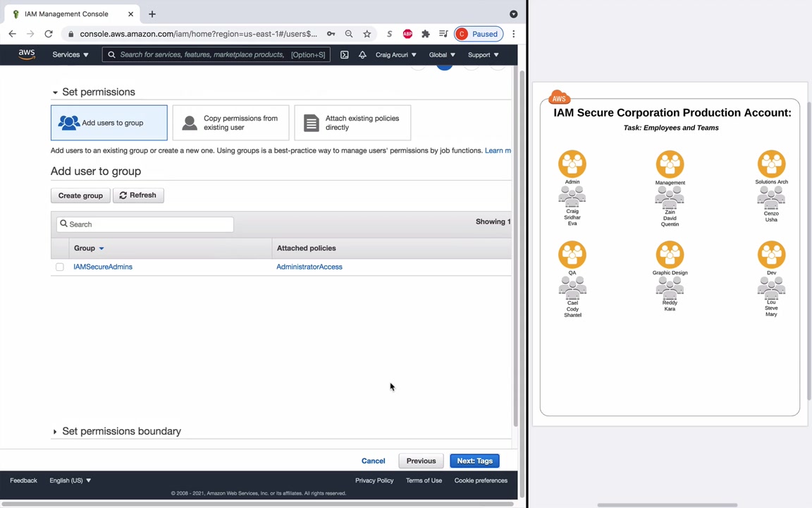Click the zoom magnifier icon in address bar
The image size is (812, 508).
(x=349, y=34)
